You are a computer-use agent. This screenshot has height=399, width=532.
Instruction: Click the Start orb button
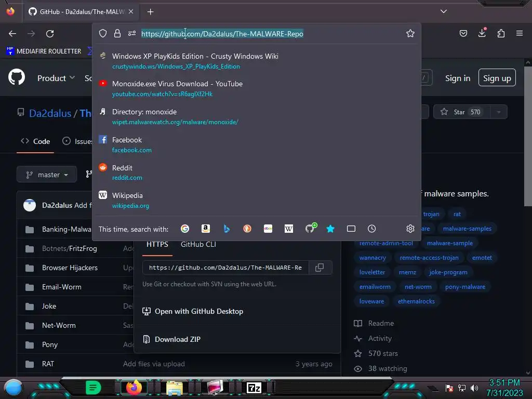(13, 388)
